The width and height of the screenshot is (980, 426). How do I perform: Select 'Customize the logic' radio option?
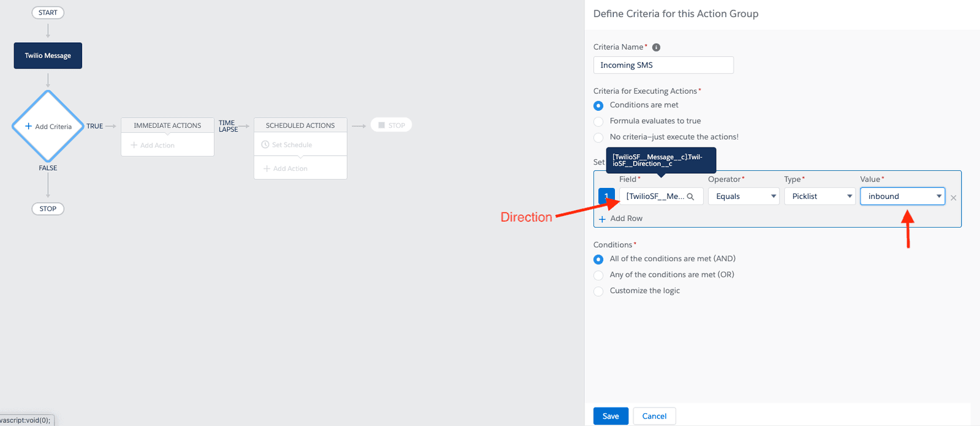[x=598, y=291]
